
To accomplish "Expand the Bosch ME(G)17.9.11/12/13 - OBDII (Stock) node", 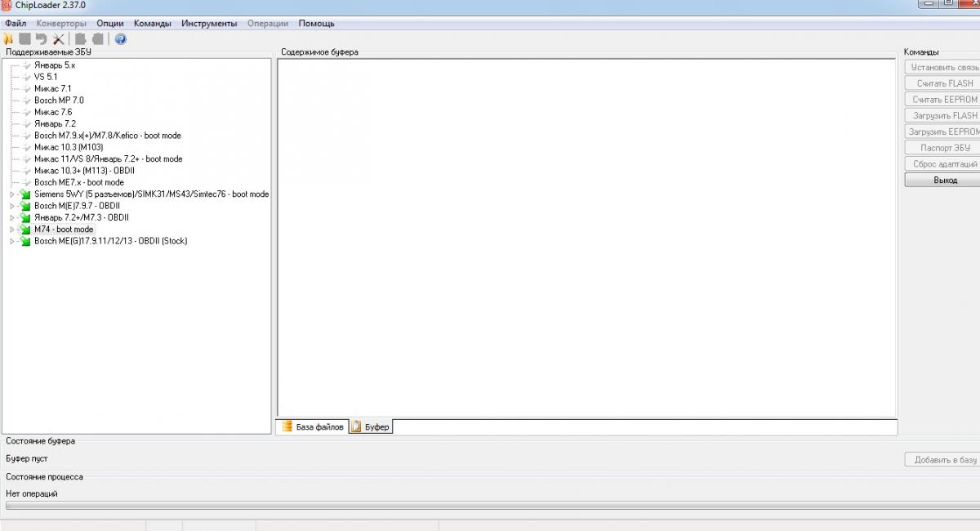I will pyautogui.click(x=12, y=241).
